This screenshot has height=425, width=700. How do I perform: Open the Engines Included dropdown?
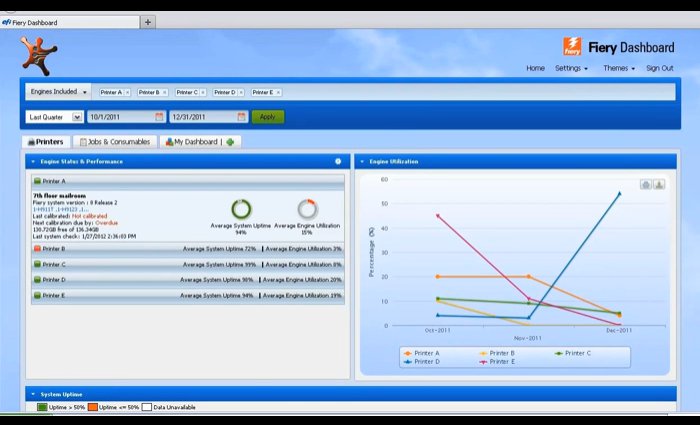coord(58,92)
